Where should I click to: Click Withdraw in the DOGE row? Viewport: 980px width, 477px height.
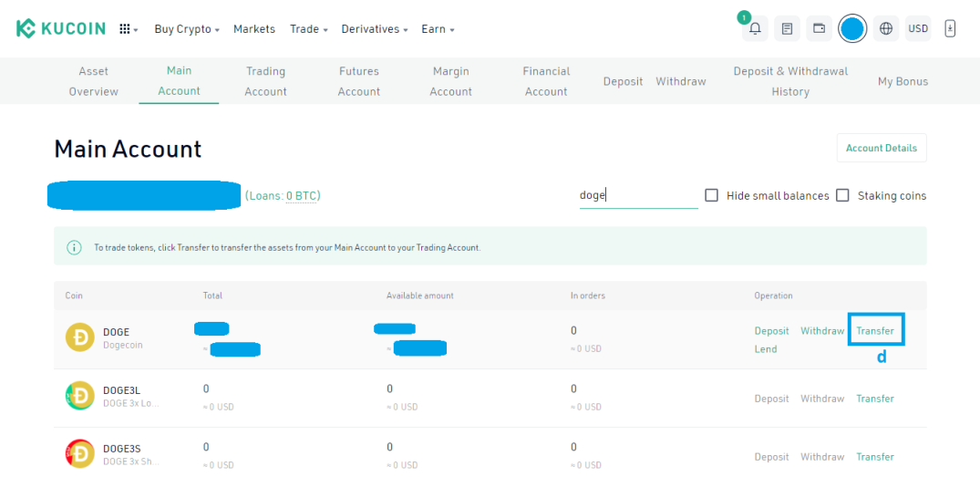coord(822,331)
